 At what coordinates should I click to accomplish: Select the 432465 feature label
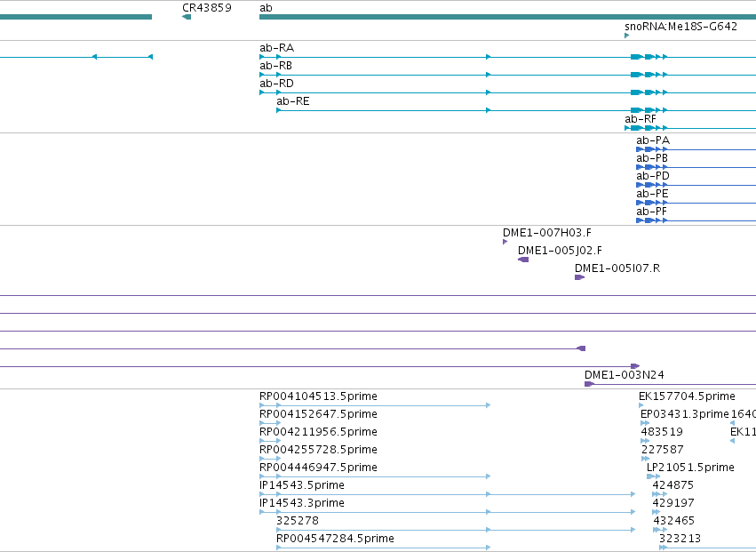(x=674, y=521)
